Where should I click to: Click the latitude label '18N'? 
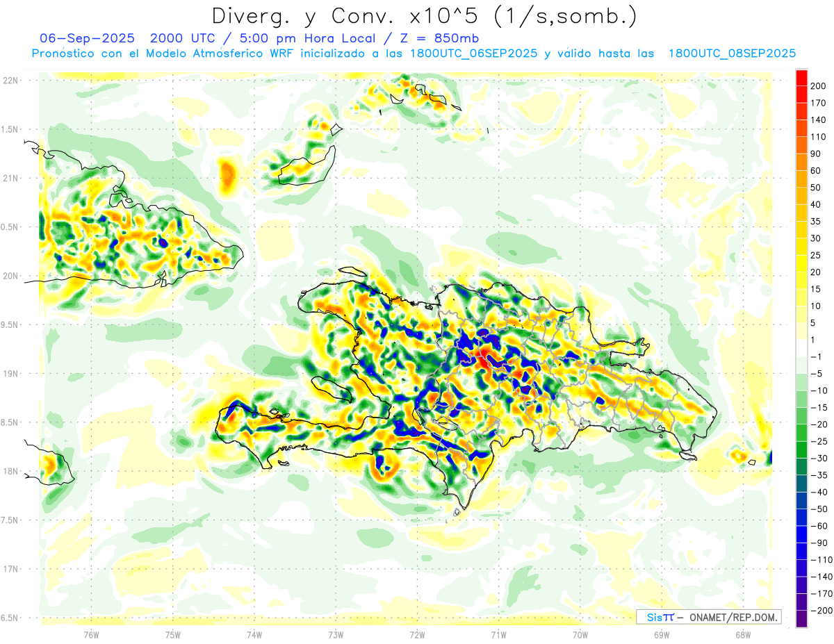click(x=10, y=471)
